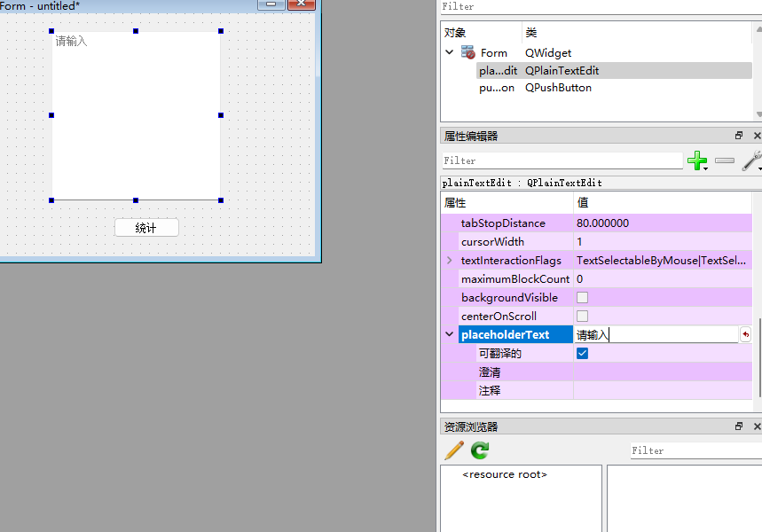
Task: Select the pu...on QPushButton row
Action: (614, 88)
